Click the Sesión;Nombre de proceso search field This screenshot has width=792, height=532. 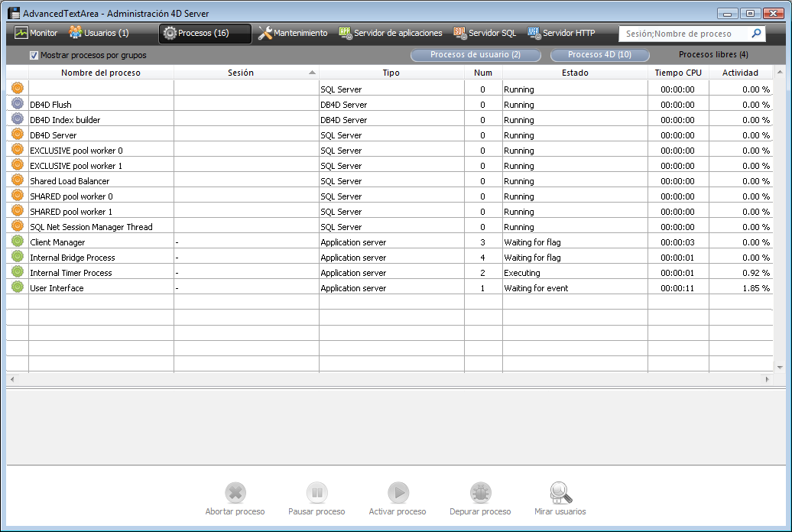click(x=683, y=34)
